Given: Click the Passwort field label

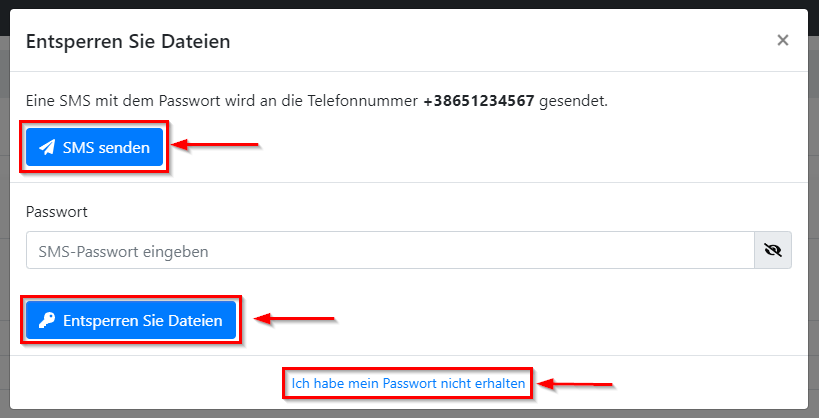Looking at the screenshot, I should point(57,212).
